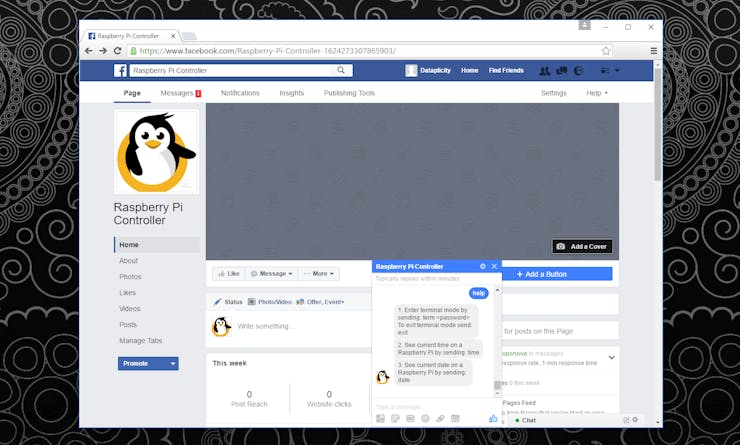Click the privacy shortcuts icon
Image resolution: width=740 pixels, height=445 pixels.
tap(605, 70)
